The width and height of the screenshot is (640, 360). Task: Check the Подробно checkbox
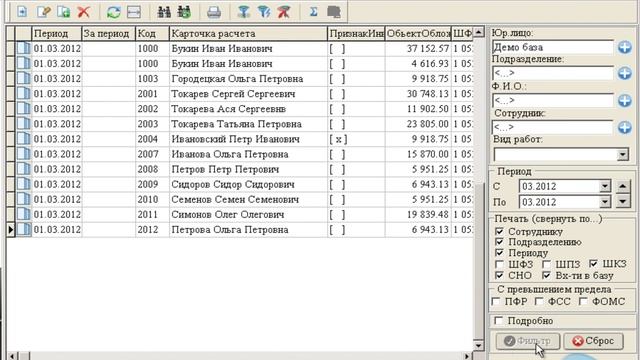pos(498,321)
